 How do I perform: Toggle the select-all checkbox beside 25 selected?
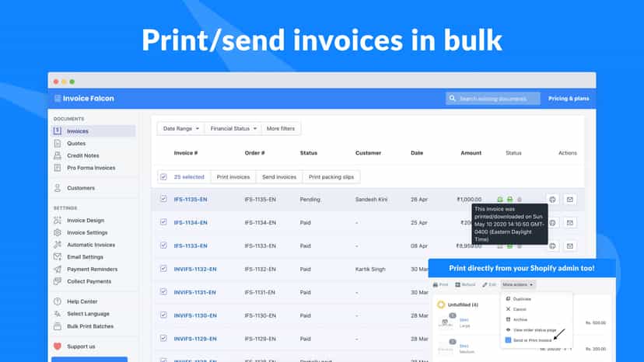coord(163,177)
